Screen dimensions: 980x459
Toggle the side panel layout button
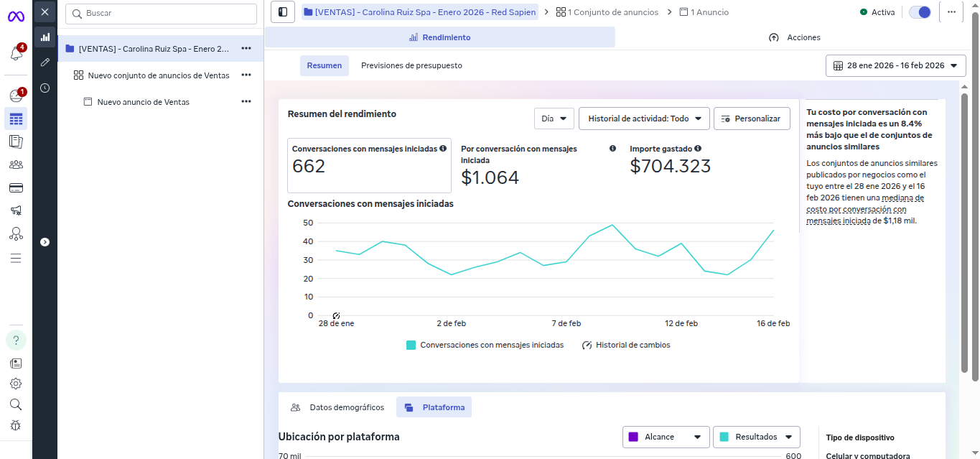[283, 12]
